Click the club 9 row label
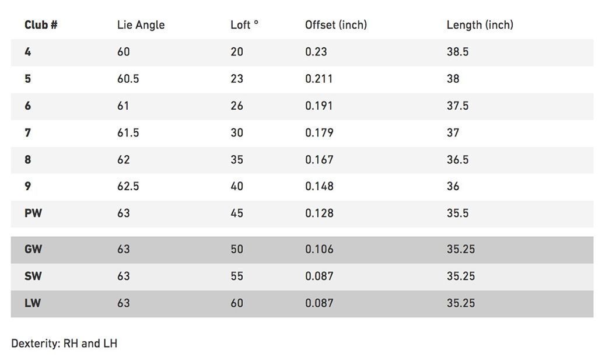Viewport: 609px width, 364px height. (x=28, y=187)
